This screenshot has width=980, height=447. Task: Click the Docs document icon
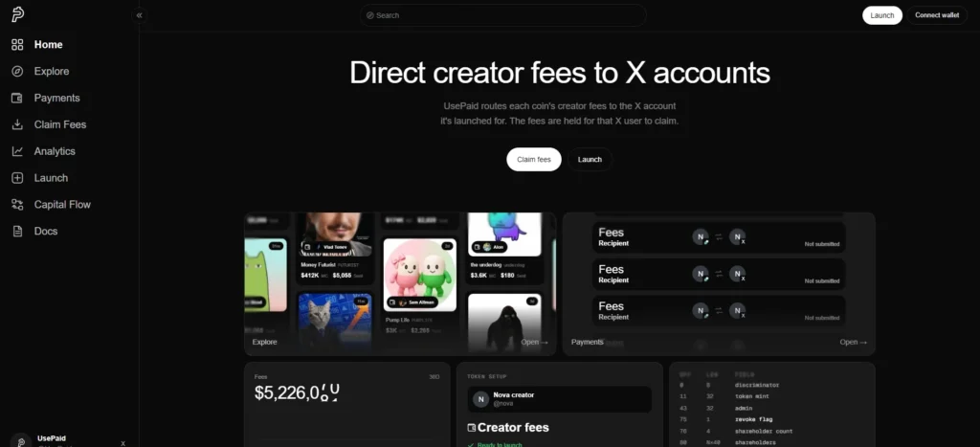pos(17,232)
